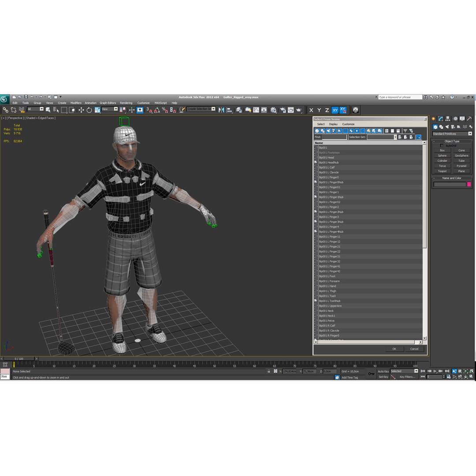This screenshot has width=476, height=476.
Task: Enable the AutoGrid checkbox
Action: (x=442, y=146)
